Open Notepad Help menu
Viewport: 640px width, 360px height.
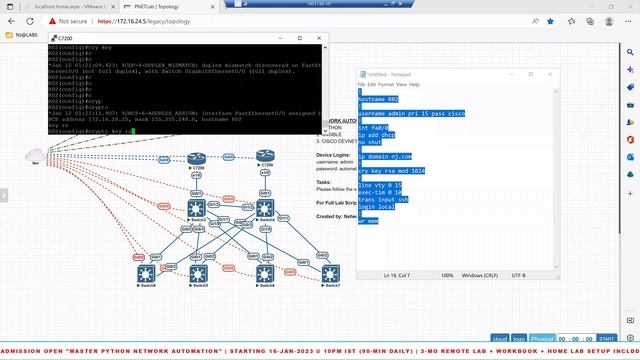coord(414,84)
